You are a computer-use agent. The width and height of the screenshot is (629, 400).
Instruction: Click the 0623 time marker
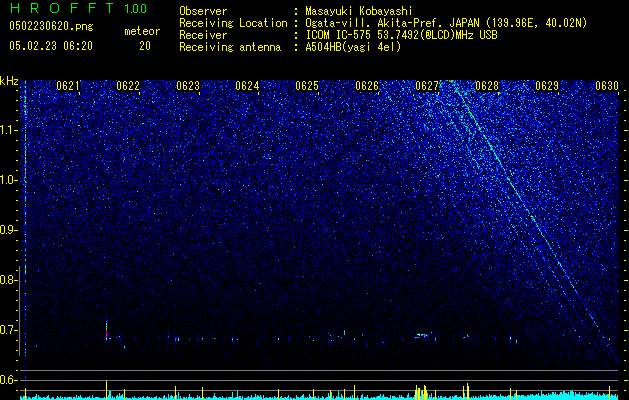point(188,86)
